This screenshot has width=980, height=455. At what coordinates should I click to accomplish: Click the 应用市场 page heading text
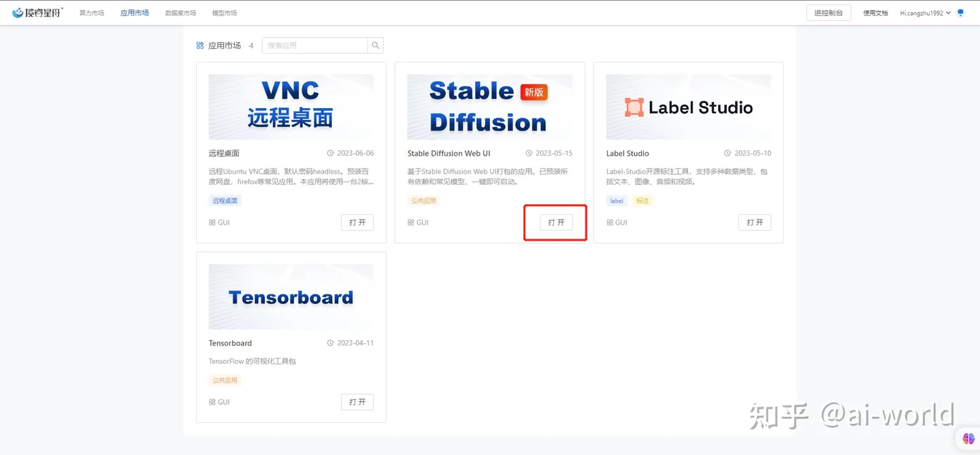pyautogui.click(x=225, y=46)
